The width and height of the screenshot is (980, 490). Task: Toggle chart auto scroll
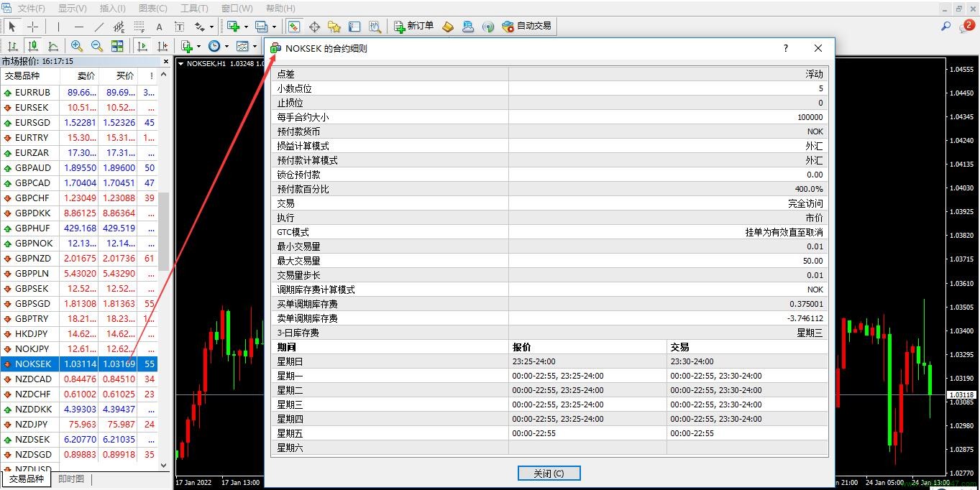tap(142, 46)
